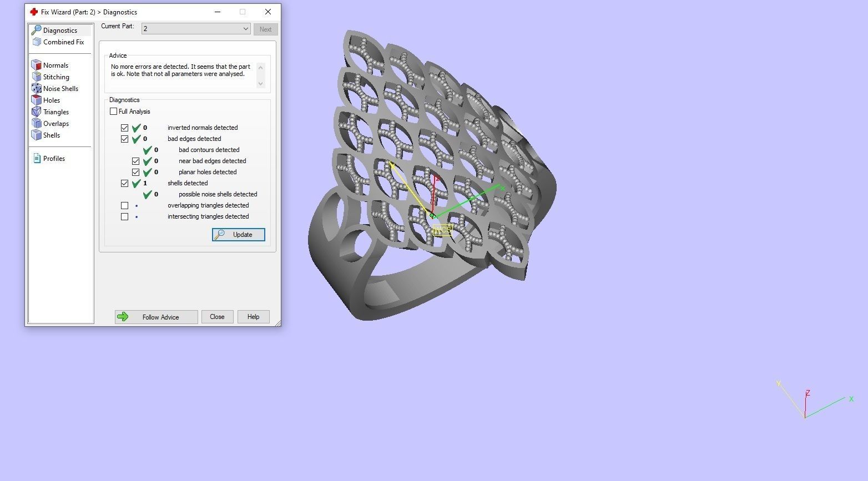Click the red cross Fix Wizard icon
The height and width of the screenshot is (481, 868).
34,12
